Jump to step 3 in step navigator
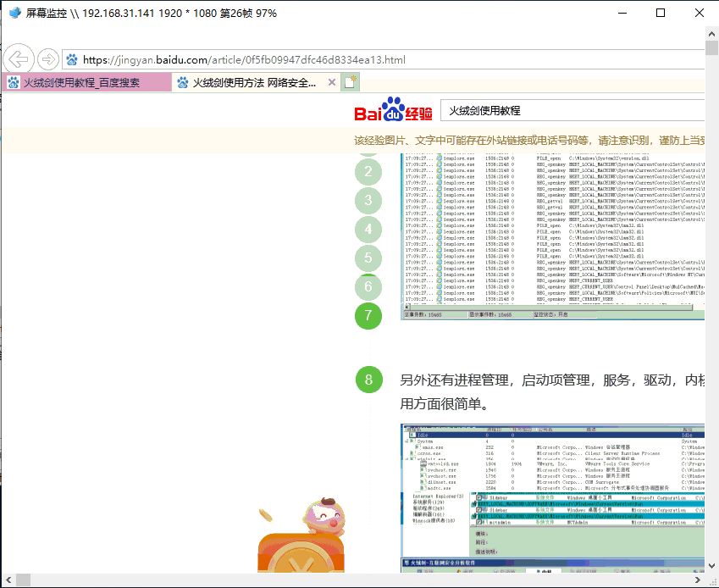719x588 pixels. click(x=368, y=201)
